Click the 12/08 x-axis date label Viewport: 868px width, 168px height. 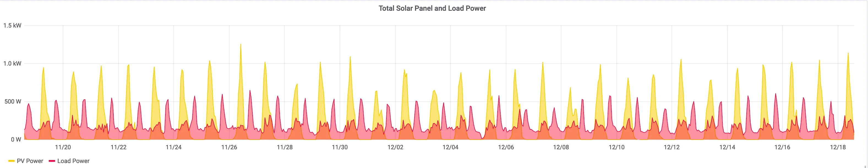561,147
